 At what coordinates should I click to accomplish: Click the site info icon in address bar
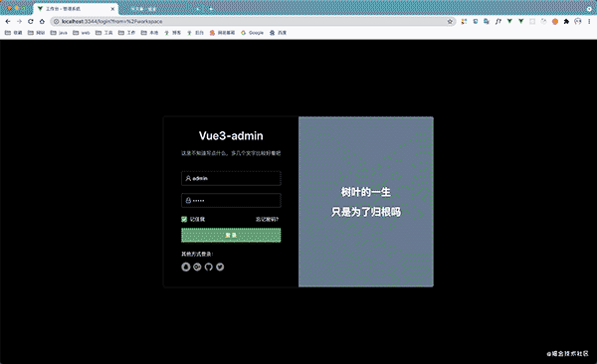point(57,21)
